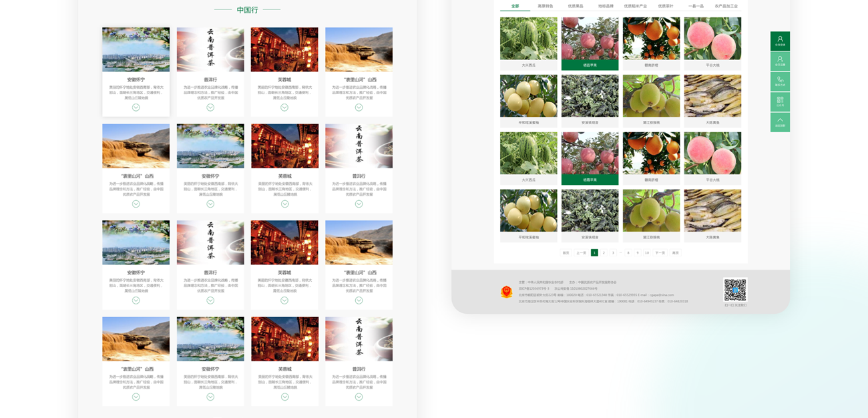The width and height of the screenshot is (868, 418).
Task: Jump to last page with 尾页
Action: [x=675, y=253]
